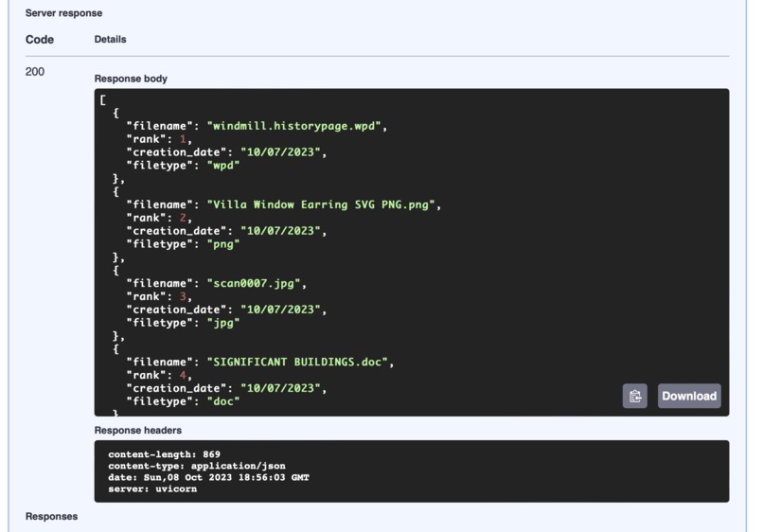Image resolution: width=763 pixels, height=532 pixels.
Task: Click the Server response heading
Action: (x=63, y=13)
